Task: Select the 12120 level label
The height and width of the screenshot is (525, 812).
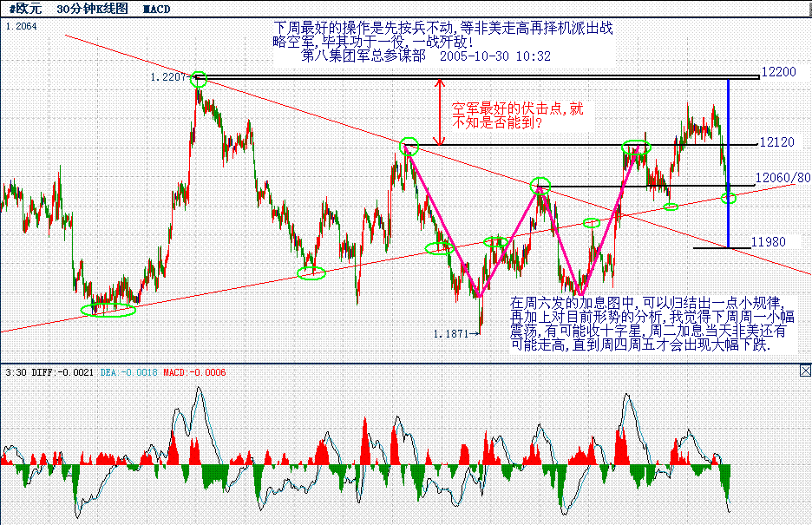Action: (x=776, y=141)
